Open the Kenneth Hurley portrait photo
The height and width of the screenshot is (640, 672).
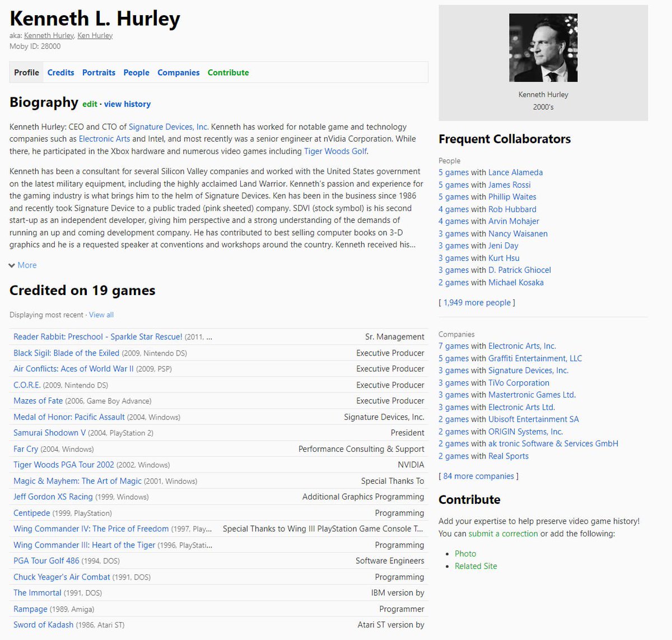pos(543,48)
